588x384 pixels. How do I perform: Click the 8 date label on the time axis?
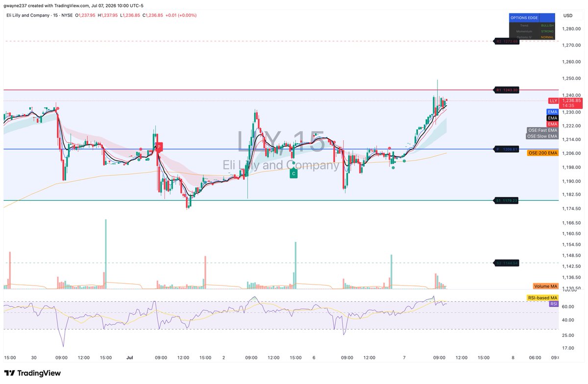coord(513,358)
